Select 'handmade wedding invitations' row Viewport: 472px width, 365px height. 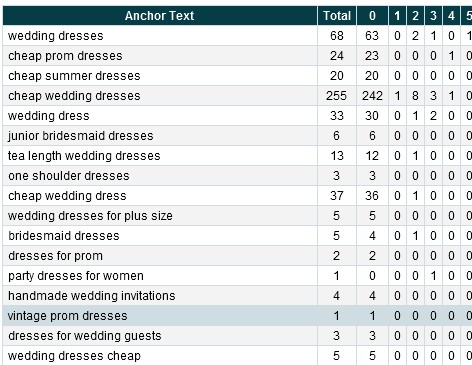tap(237, 296)
